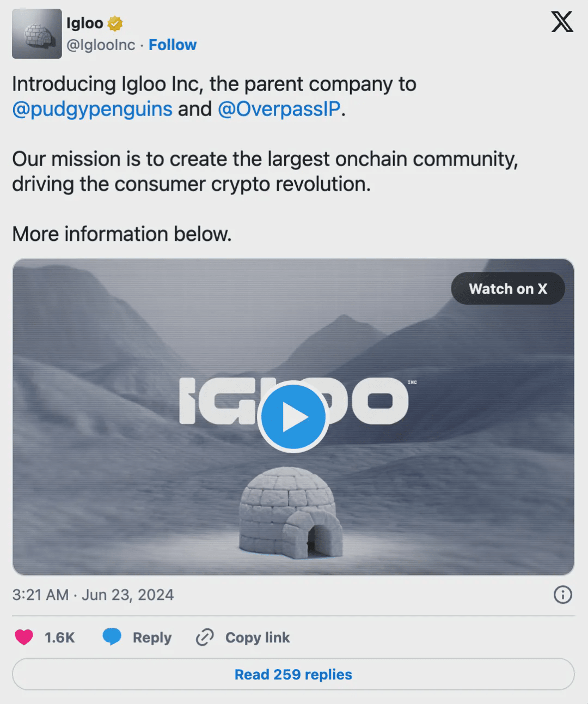The width and height of the screenshot is (588, 704).
Task: Open the Igloo profile avatar
Action: tap(36, 34)
